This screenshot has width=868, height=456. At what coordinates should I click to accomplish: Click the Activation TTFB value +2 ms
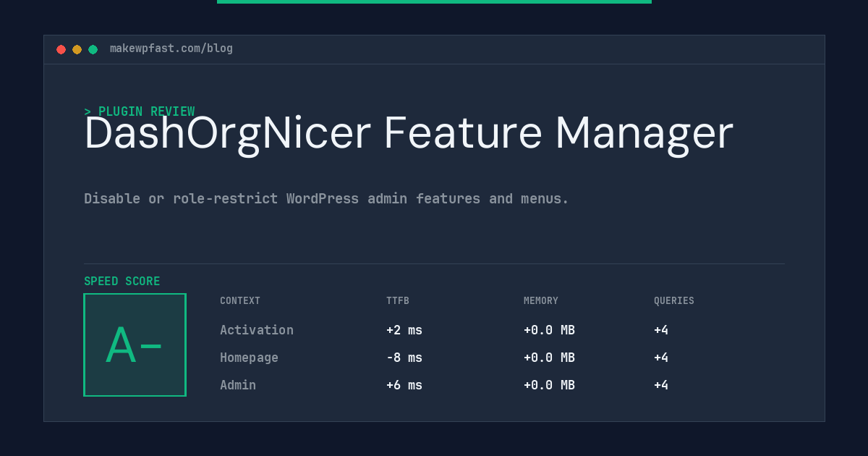tap(404, 330)
